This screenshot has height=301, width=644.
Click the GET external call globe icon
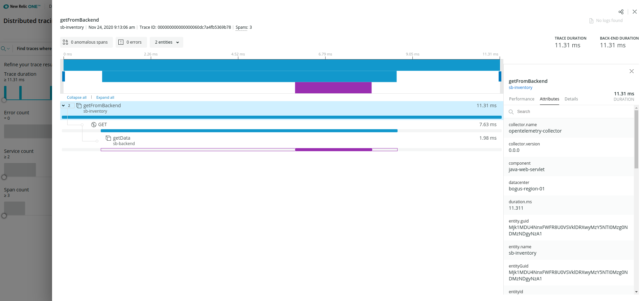tap(94, 125)
